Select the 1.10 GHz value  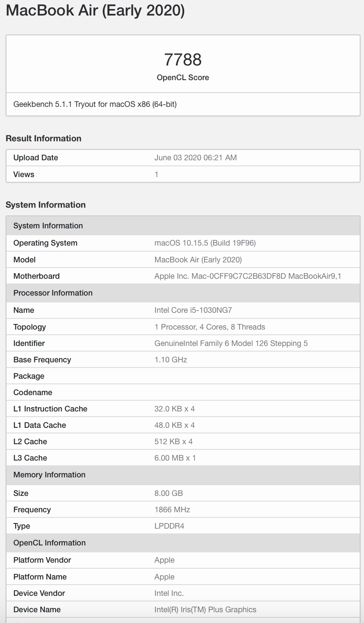coord(171,360)
